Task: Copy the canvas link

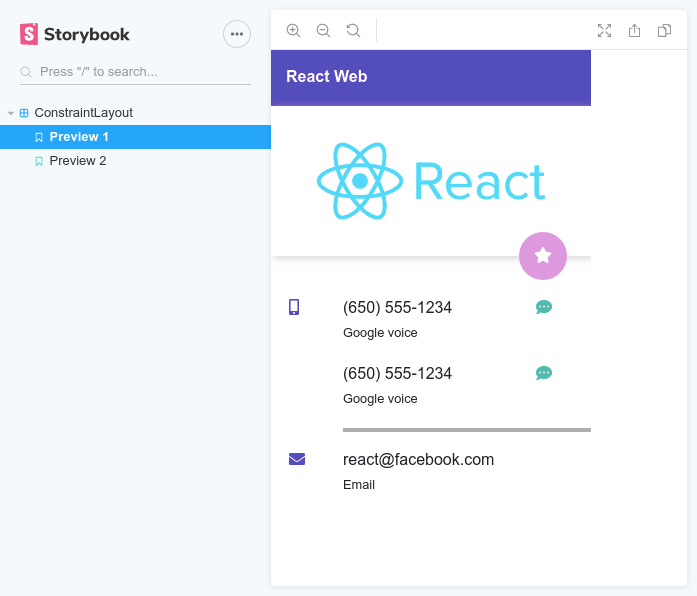Action: coord(665,30)
